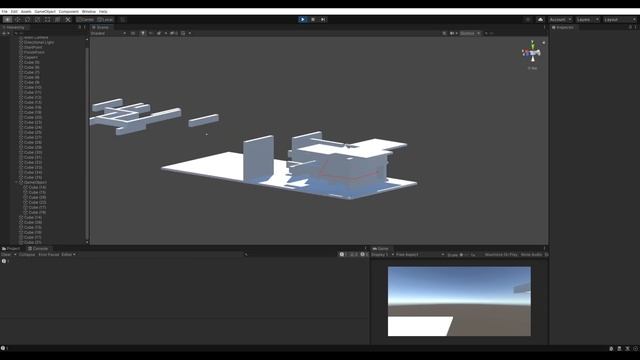Open the File menu
The width and height of the screenshot is (640, 360).
[4, 11]
